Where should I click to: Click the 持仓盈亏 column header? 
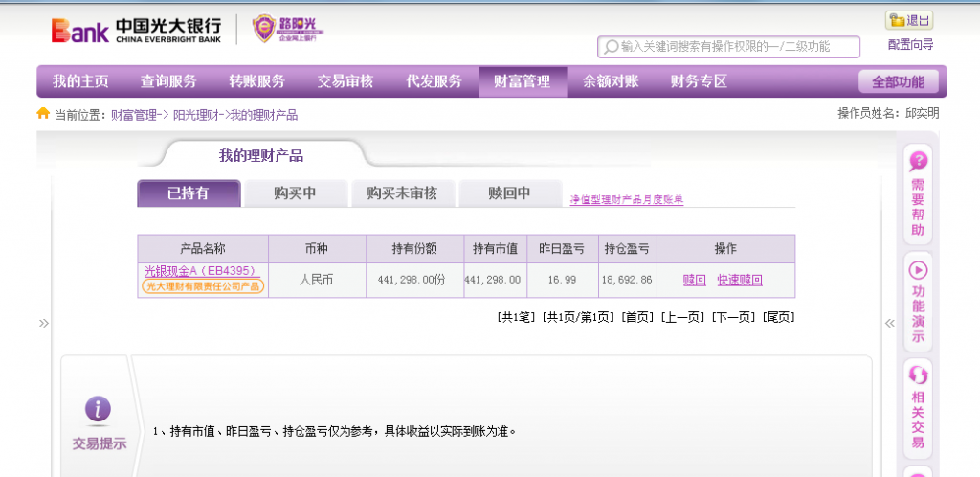pos(627,249)
